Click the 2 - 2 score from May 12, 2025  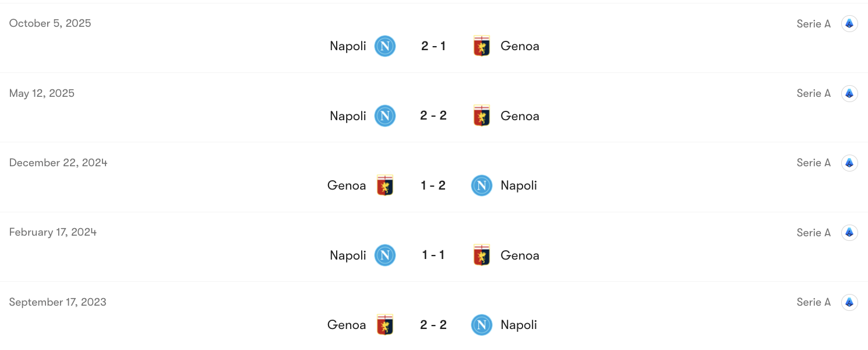coord(433,116)
